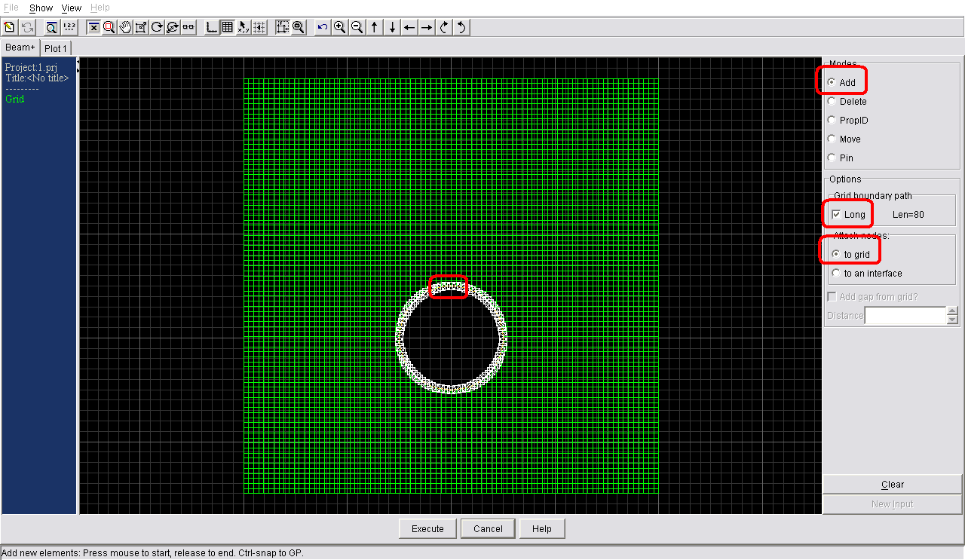Switch to the Beam+ tab
Image resolution: width=965 pixels, height=560 pixels.
(x=20, y=47)
